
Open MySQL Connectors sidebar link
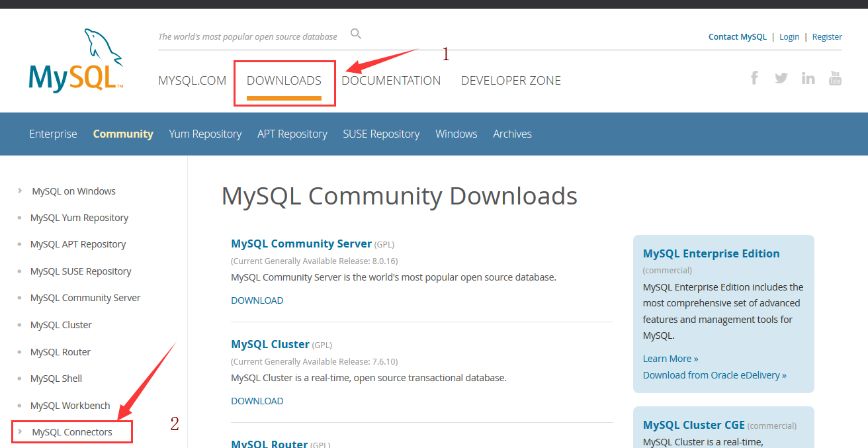(x=72, y=432)
